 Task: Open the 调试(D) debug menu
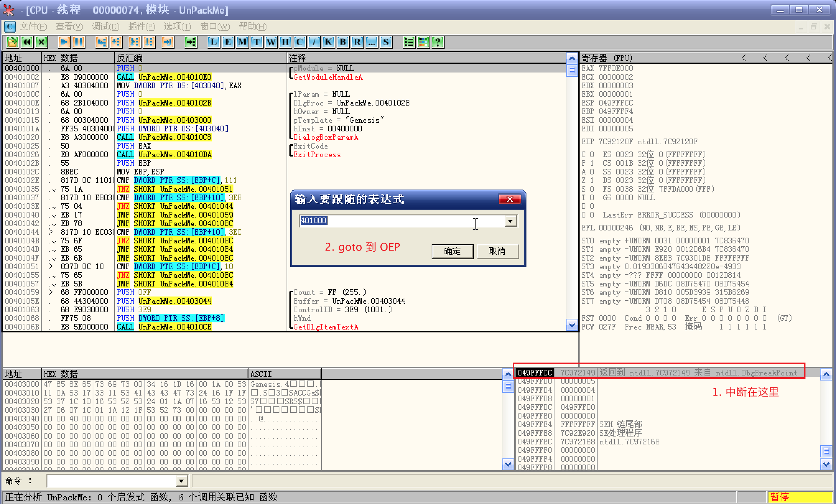pos(105,27)
